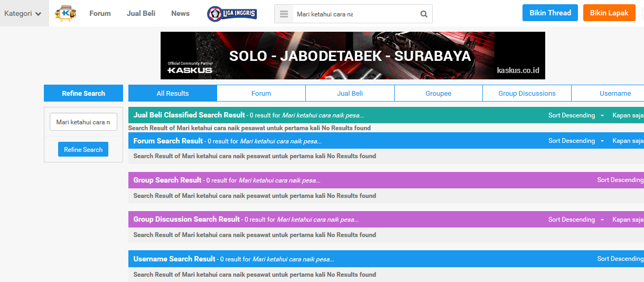Open the Solo Jabodetabek Surabaya banner
Viewport: 644px width, 282px height.
[x=353, y=56]
